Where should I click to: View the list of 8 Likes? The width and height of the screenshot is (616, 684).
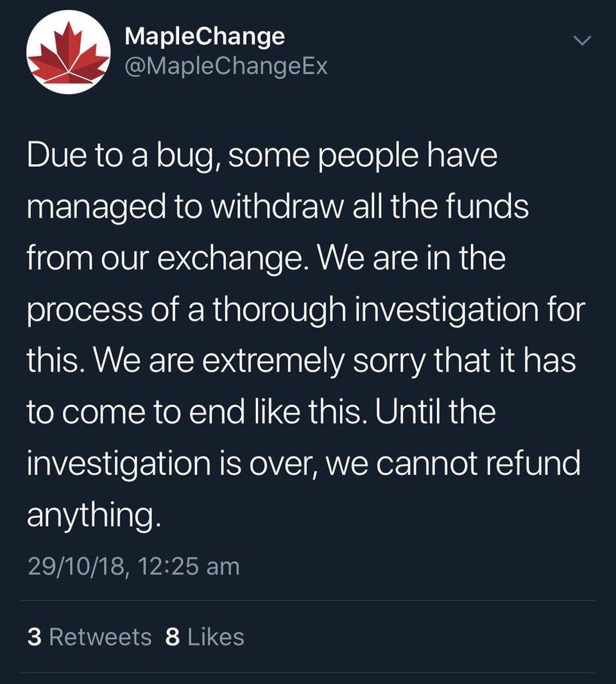(205, 637)
